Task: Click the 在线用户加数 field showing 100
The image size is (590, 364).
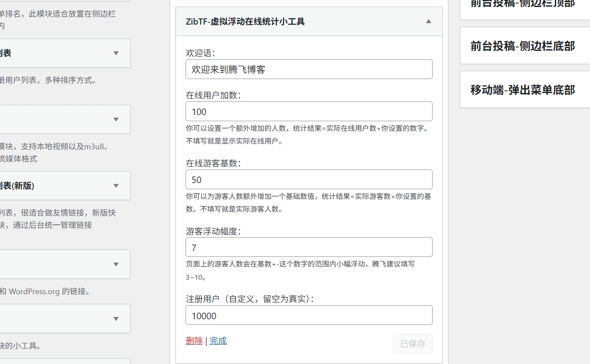Action: [x=309, y=112]
